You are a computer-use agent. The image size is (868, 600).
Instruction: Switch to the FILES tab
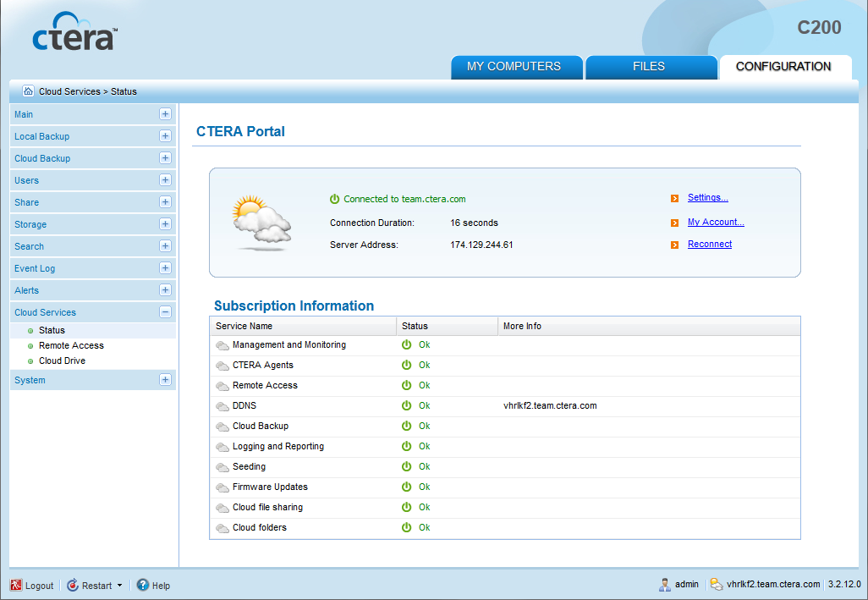pyautogui.click(x=651, y=67)
